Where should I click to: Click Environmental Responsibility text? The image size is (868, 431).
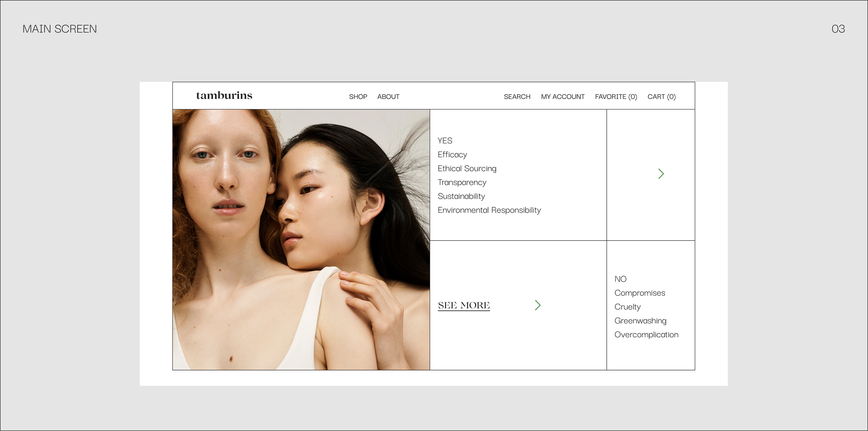[x=489, y=210]
